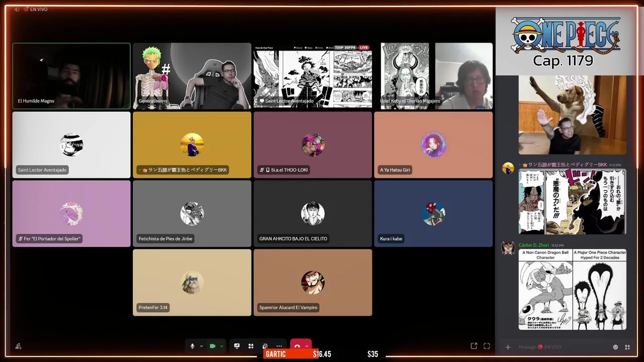The width and height of the screenshot is (644, 362).
Task: Select El Humilde Magno video tile
Action: click(71, 76)
